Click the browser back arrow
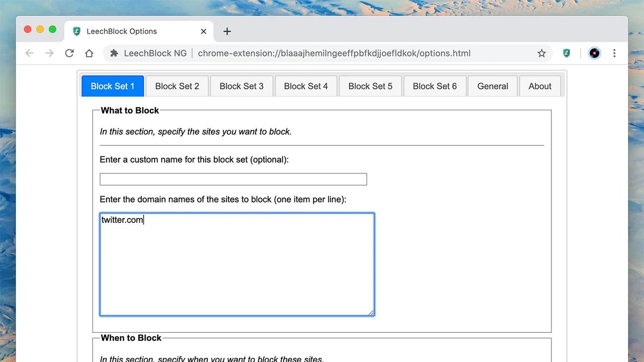Viewport: 644px width, 362px height. [30, 53]
